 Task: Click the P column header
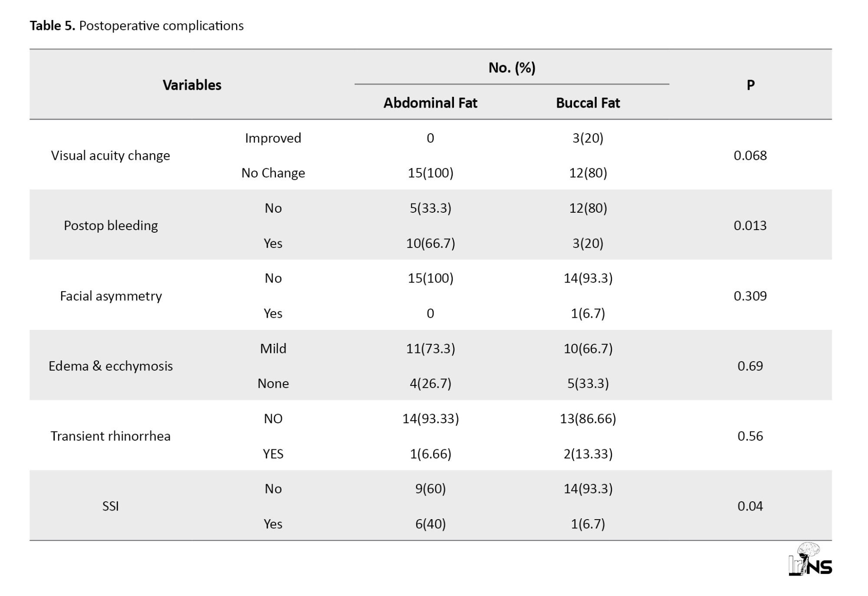pos(750,85)
